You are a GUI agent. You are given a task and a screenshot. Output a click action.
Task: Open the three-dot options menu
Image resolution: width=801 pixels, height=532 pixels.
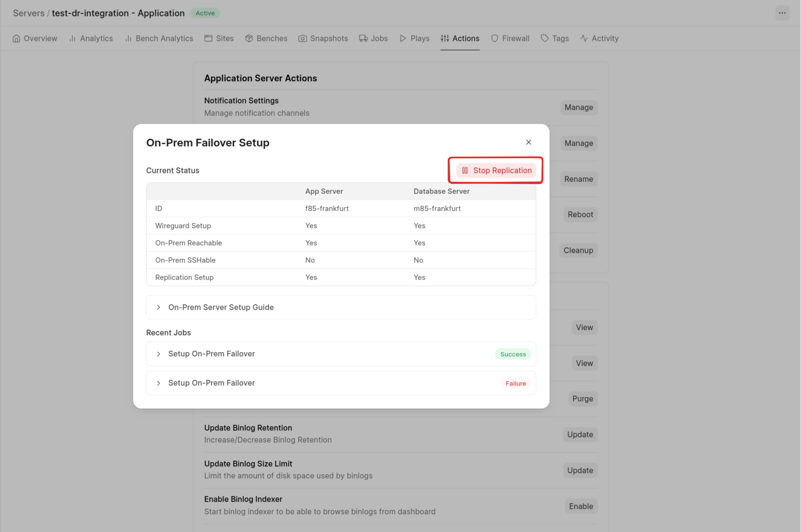[782, 13]
